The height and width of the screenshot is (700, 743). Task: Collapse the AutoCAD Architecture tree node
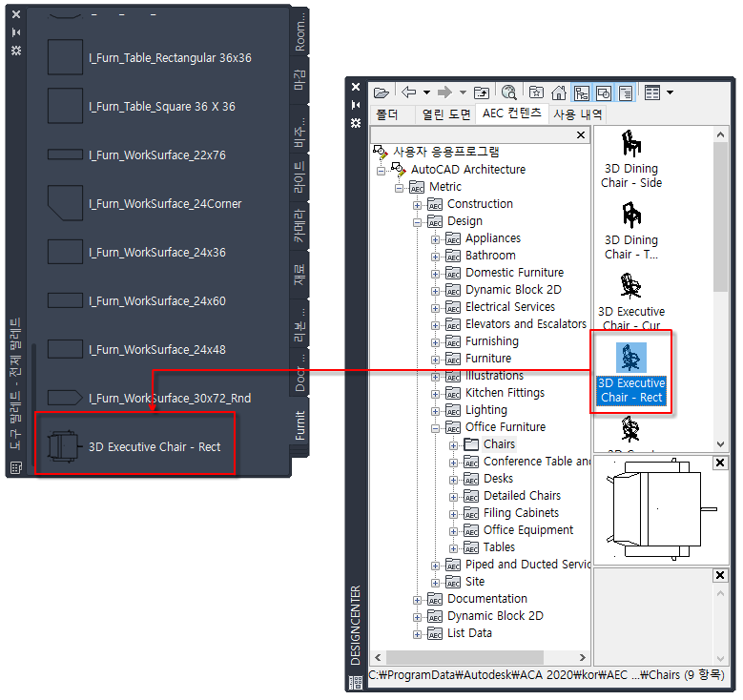(x=381, y=171)
